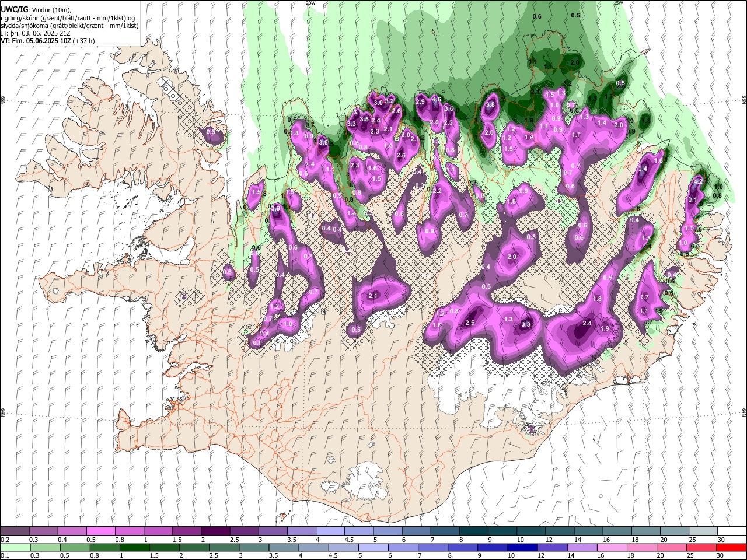
Task: Click the darkest plum 0.2–0.3 snow legend swatch
Action: click(x=15, y=531)
